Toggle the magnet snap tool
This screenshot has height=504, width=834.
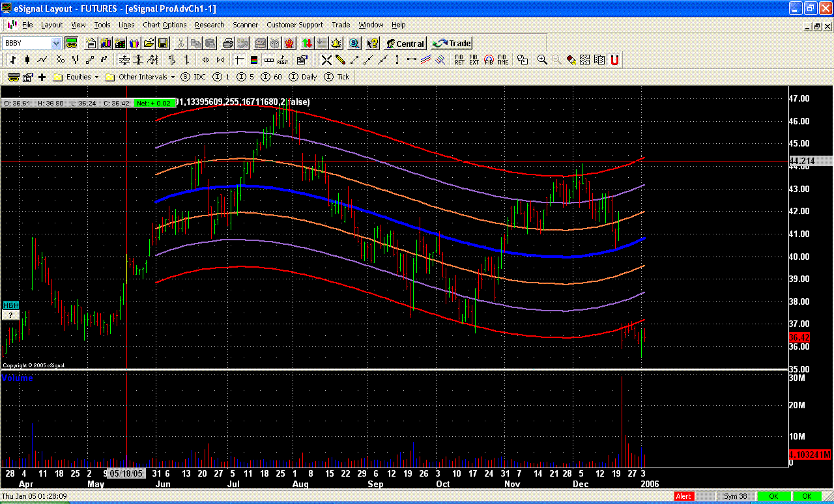(x=614, y=60)
